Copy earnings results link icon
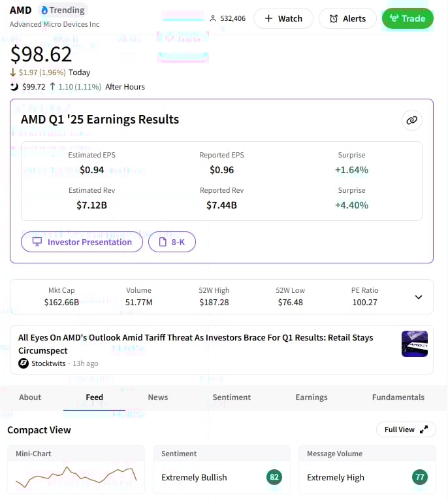This screenshot has height=500, width=448. (411, 120)
